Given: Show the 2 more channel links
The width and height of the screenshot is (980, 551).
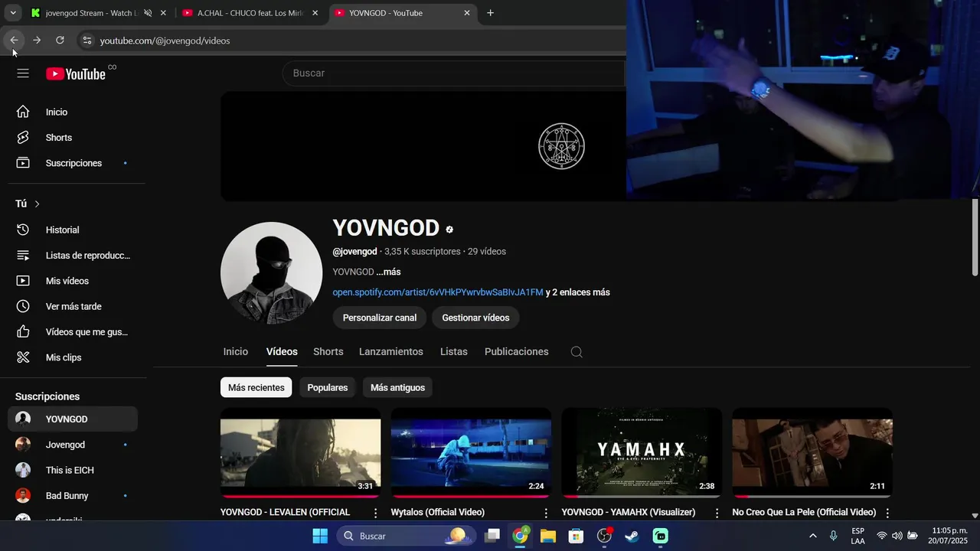Looking at the screenshot, I should click(577, 292).
